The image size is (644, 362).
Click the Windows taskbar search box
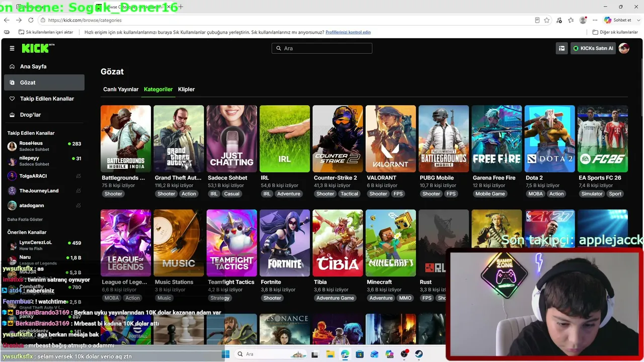[x=270, y=354]
